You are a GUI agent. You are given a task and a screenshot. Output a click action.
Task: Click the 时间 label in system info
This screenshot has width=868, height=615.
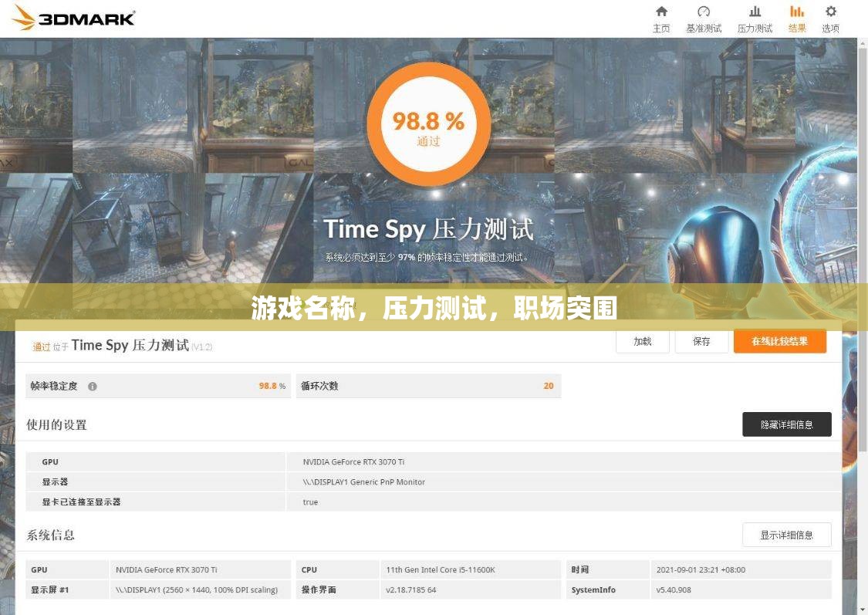coord(580,569)
